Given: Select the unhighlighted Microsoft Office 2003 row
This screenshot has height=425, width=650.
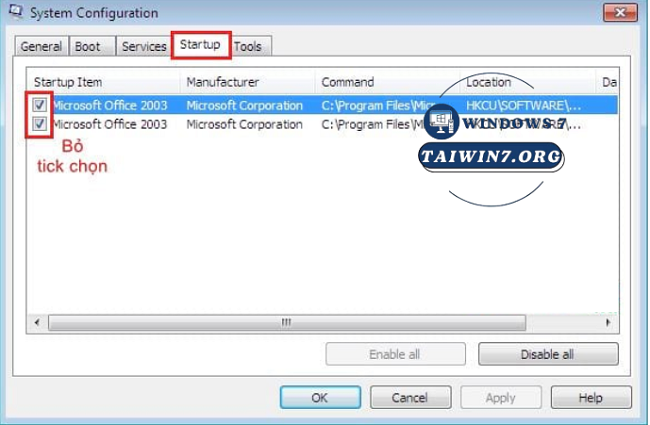Looking at the screenshot, I should [323, 124].
